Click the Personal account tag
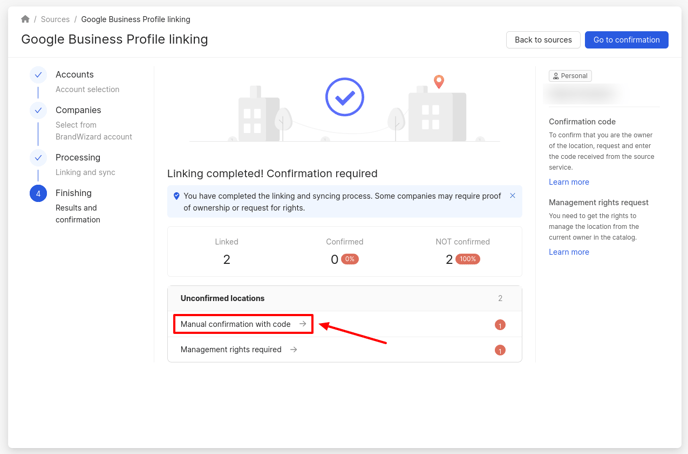 [x=570, y=76]
